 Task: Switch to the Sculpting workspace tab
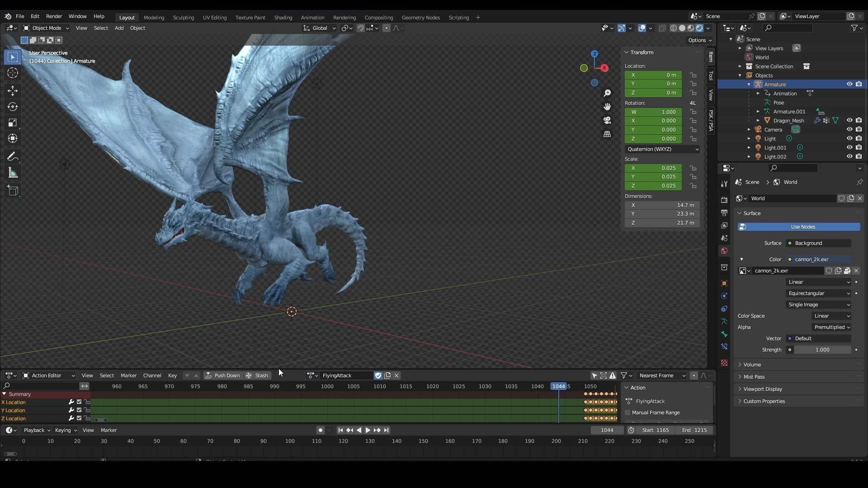(183, 18)
